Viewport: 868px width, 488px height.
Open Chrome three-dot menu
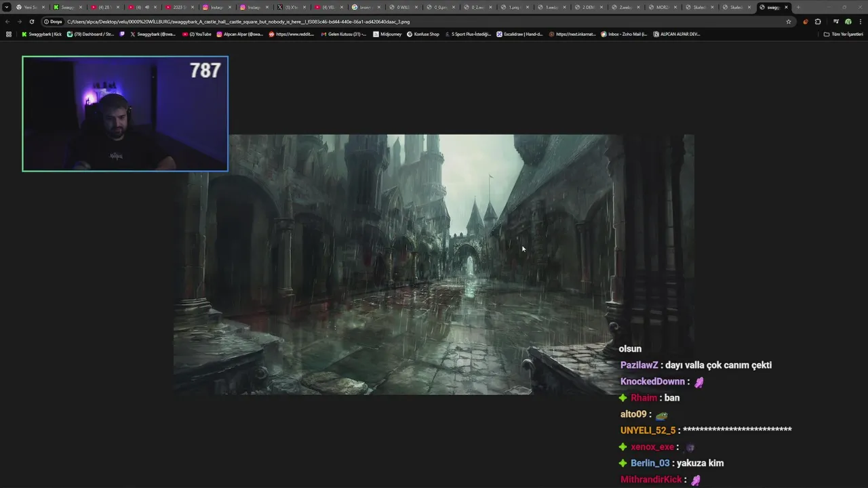[860, 22]
